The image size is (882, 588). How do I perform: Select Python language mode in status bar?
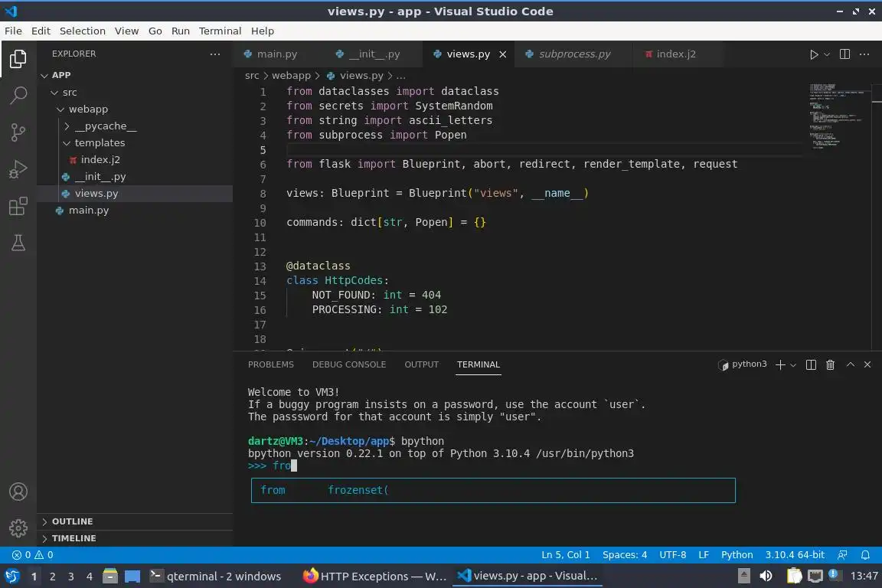point(737,555)
